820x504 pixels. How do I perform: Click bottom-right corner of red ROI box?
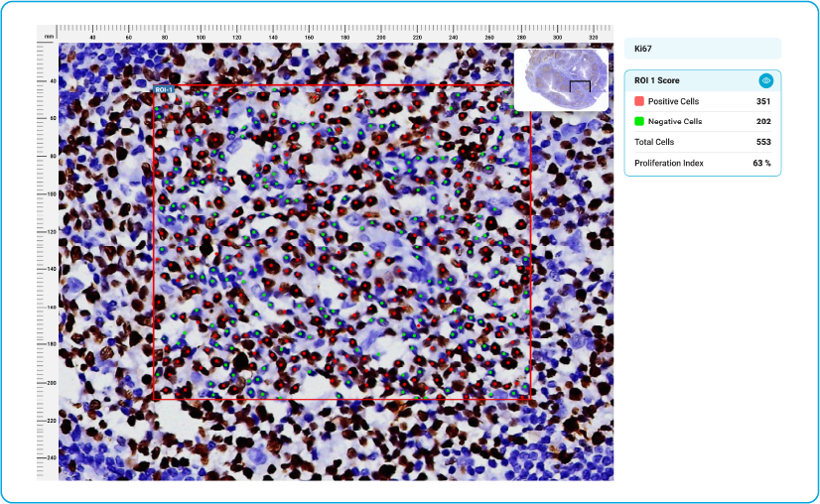530,399
